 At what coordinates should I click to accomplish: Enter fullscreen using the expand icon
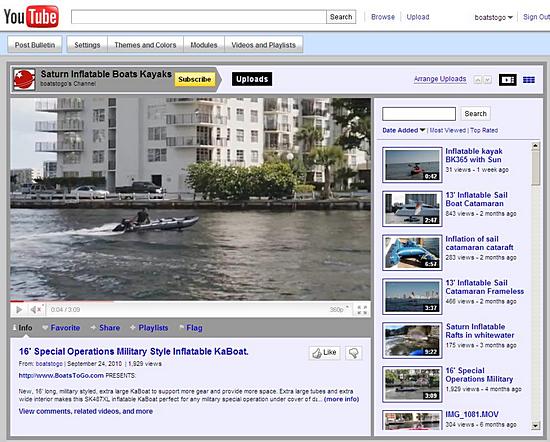tap(362, 310)
